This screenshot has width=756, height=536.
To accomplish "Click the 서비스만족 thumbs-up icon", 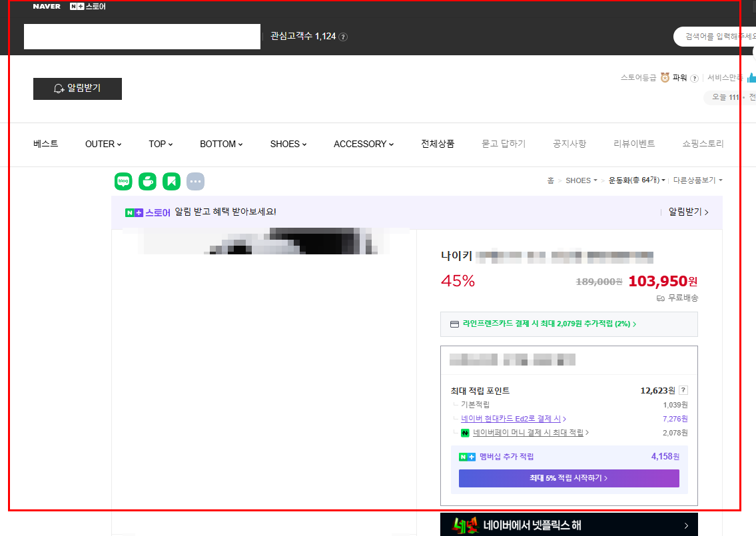I will point(751,78).
